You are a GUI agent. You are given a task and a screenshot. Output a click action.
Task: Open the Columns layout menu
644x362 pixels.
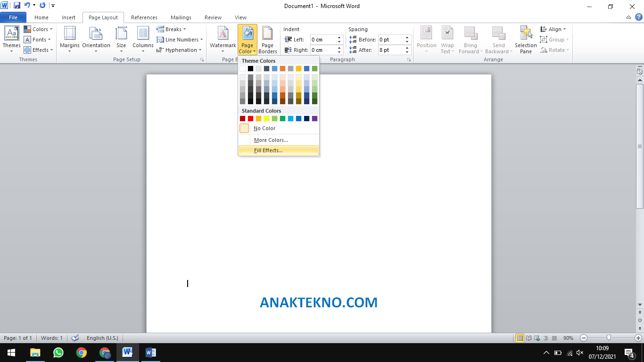pyautogui.click(x=143, y=39)
